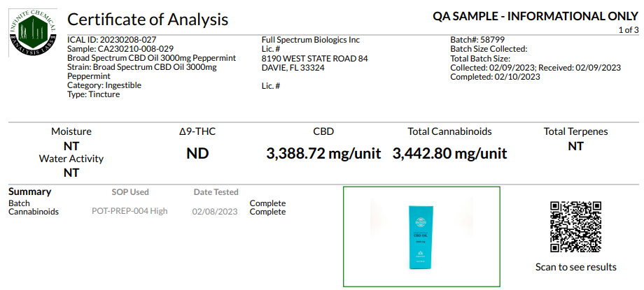Open the CBD oil product photo
Image resolution: width=644 pixels, height=290 pixels.
point(421,235)
